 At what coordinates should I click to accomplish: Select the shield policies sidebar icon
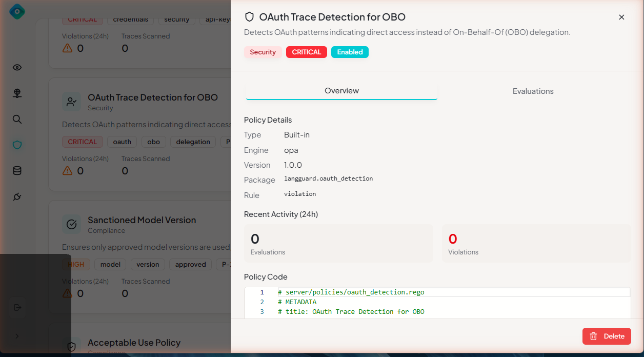[x=17, y=145]
